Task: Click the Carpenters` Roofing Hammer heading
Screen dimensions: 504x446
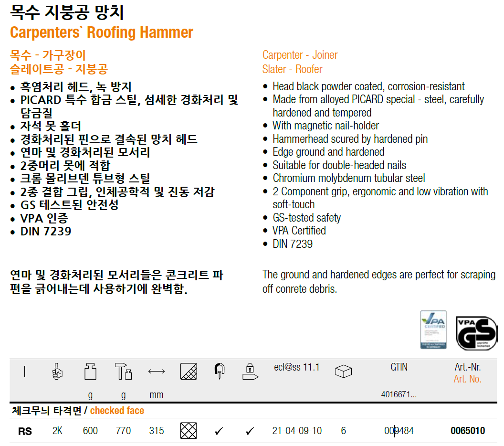Action: (102, 32)
